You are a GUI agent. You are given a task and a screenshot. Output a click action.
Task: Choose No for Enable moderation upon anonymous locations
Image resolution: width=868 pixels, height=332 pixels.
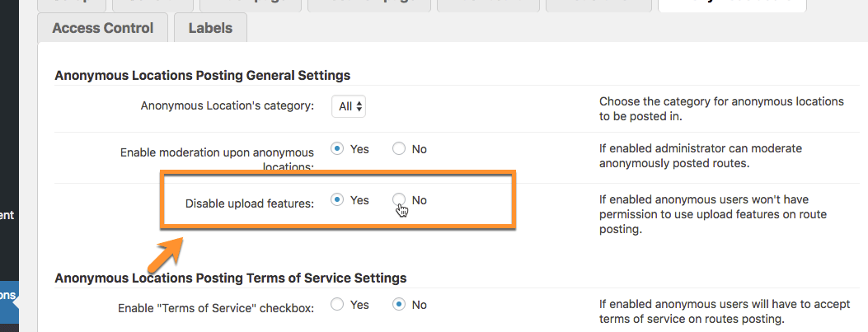(399, 149)
